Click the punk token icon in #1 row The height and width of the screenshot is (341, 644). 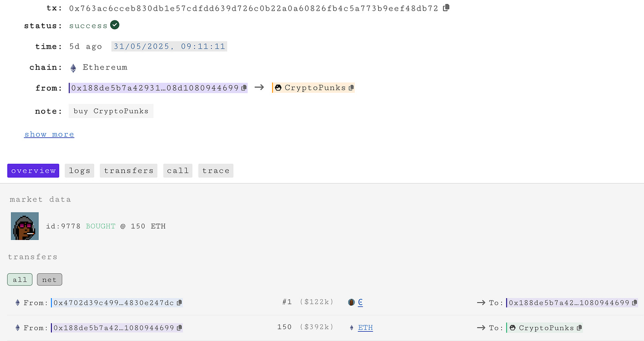[x=352, y=303]
